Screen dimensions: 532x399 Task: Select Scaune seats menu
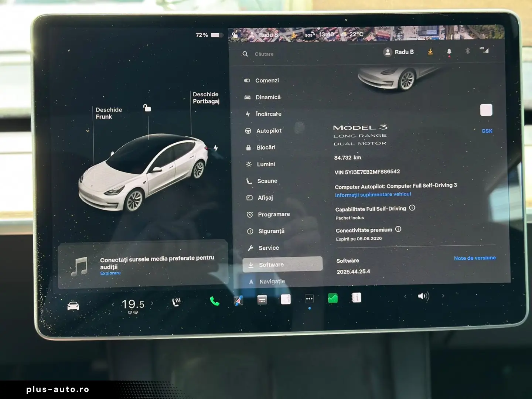(262, 181)
